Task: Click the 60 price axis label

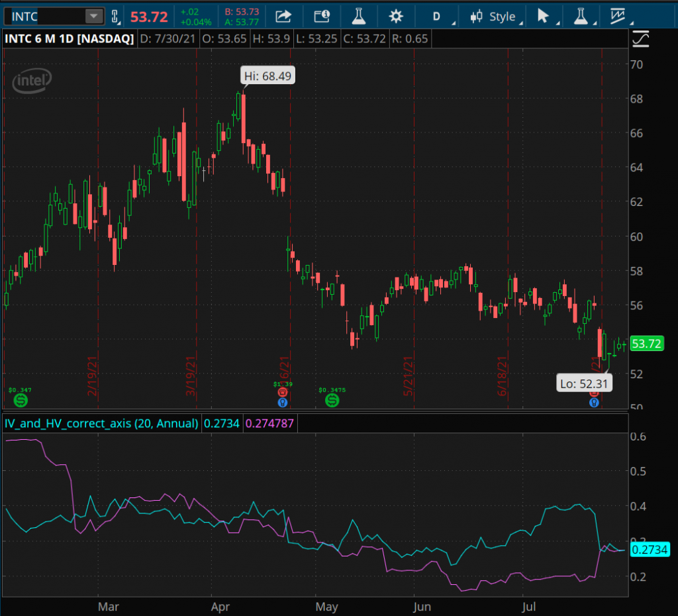Action: [636, 236]
